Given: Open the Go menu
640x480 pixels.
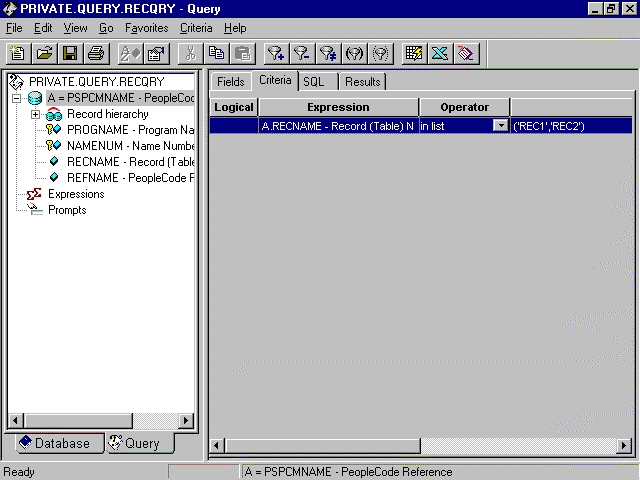Looking at the screenshot, I should (x=106, y=28).
